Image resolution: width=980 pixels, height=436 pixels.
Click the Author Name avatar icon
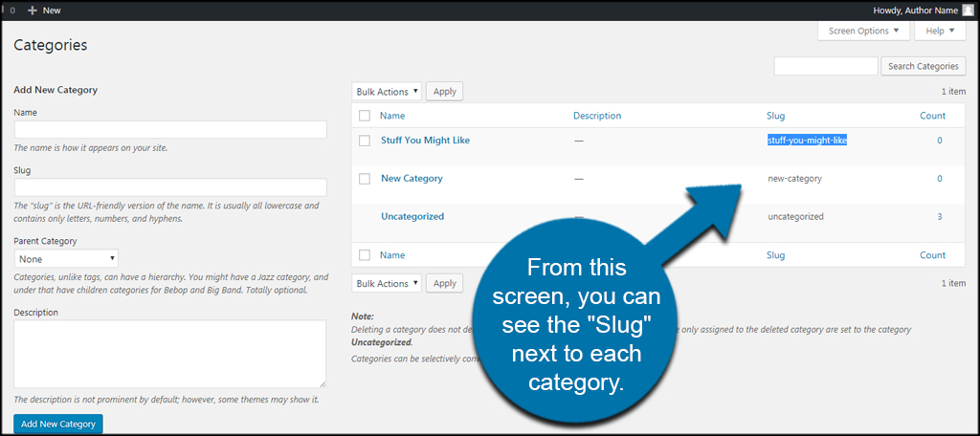click(x=968, y=9)
